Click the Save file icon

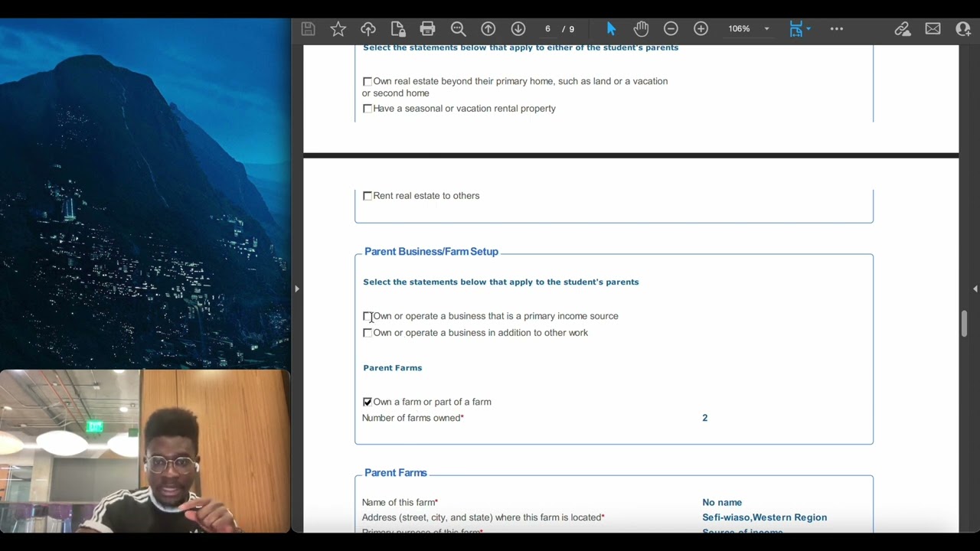pyautogui.click(x=308, y=29)
